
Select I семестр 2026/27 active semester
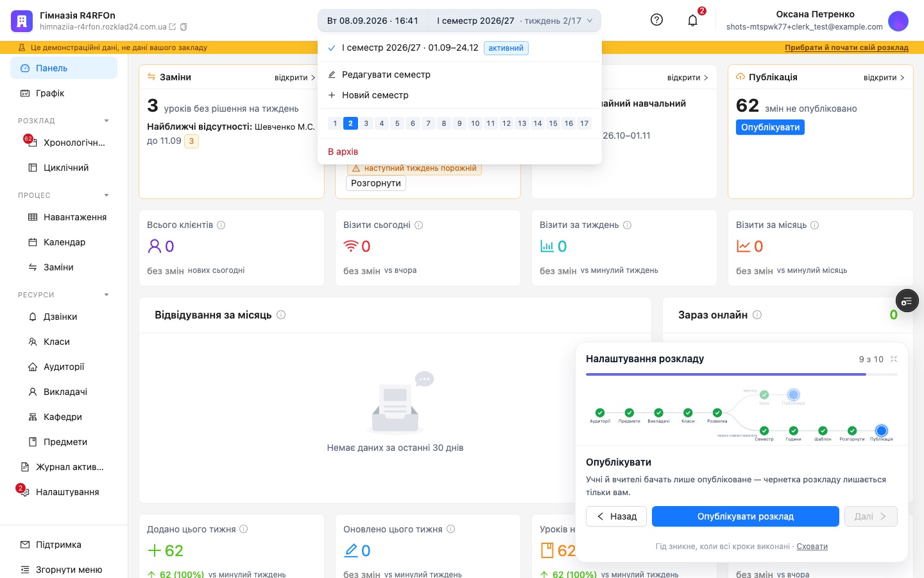tap(459, 48)
